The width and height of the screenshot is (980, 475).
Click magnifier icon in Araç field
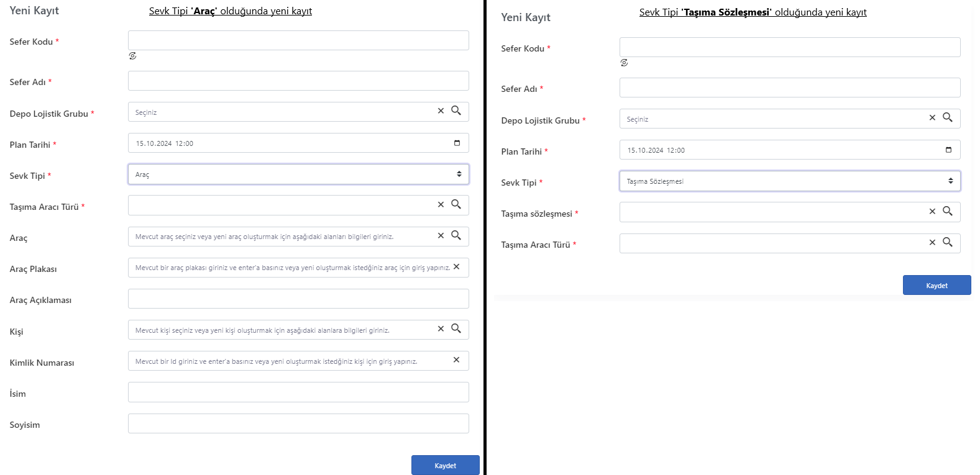tap(456, 235)
